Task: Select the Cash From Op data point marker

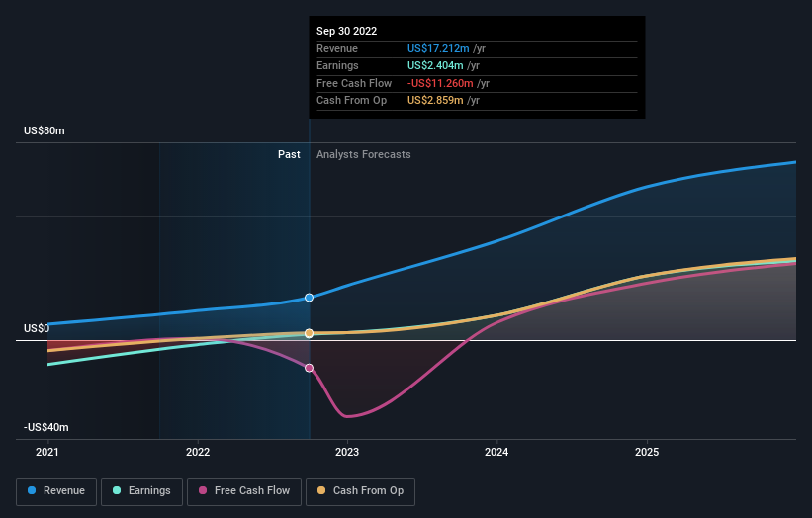Action: [310, 333]
